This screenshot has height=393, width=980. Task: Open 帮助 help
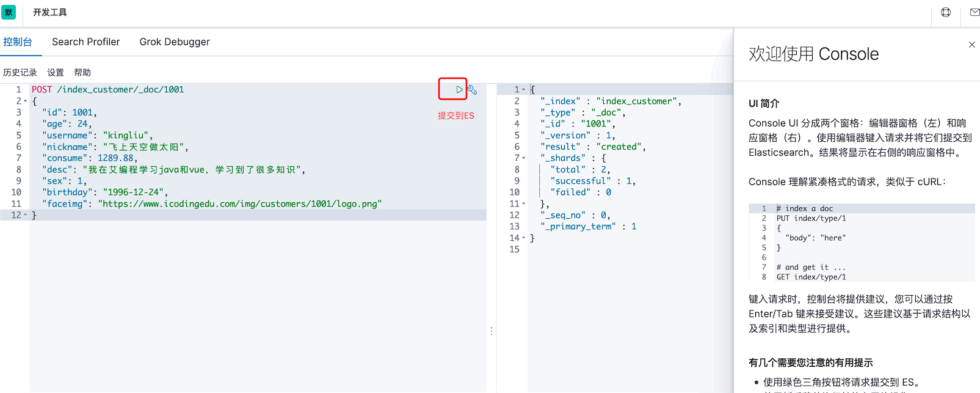point(82,72)
